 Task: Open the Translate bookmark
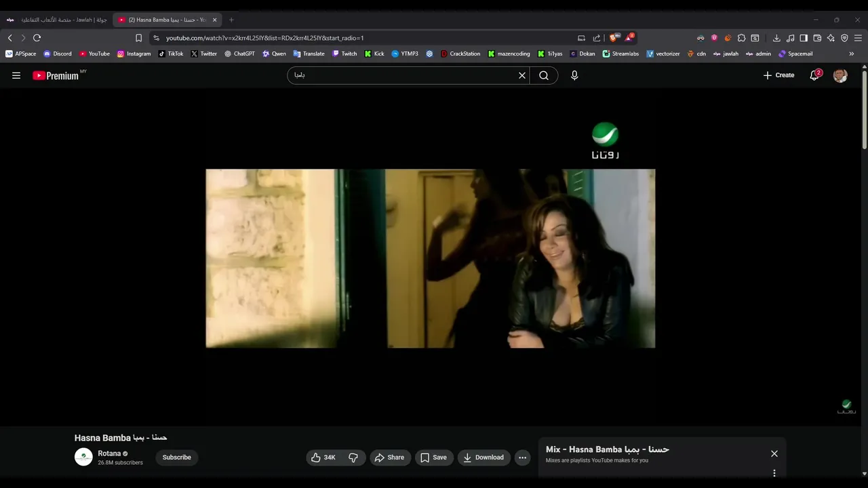pos(309,54)
